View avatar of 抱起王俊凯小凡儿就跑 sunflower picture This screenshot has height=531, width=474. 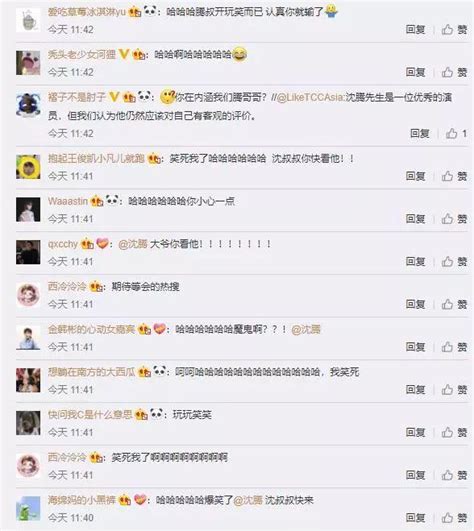point(28,167)
